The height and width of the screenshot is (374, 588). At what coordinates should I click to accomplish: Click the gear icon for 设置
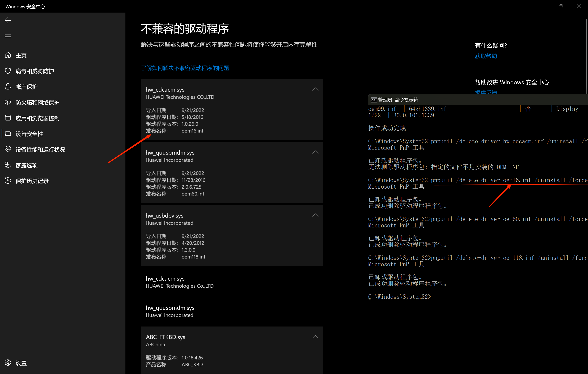pyautogui.click(x=8, y=363)
